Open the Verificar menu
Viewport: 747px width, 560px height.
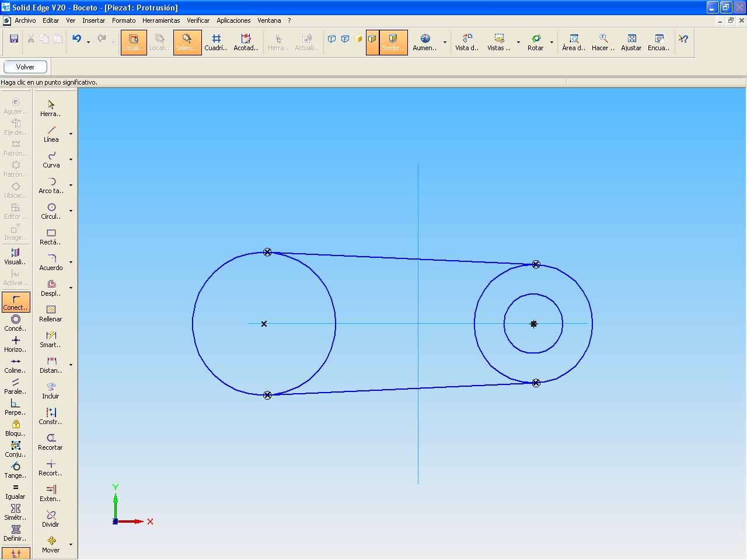pyautogui.click(x=198, y=20)
